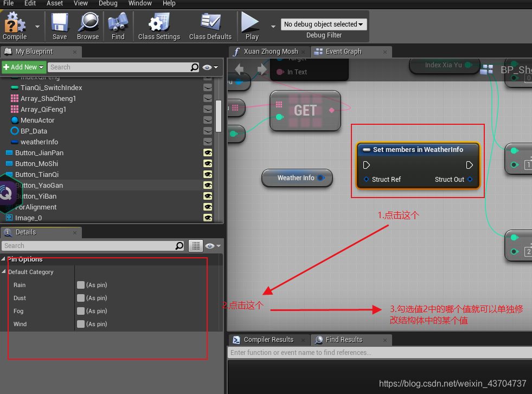
Task: Open the Compile options dropdown arrow
Action: [x=37, y=27]
